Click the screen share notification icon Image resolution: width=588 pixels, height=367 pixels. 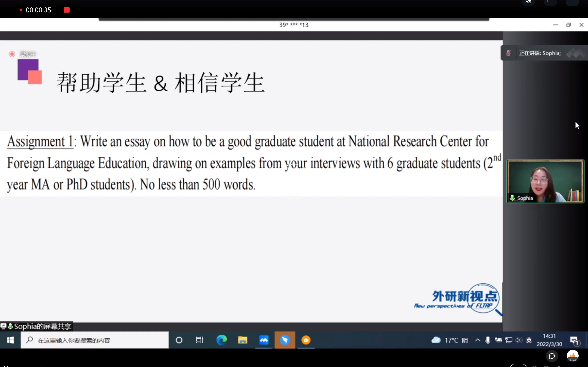point(4,326)
